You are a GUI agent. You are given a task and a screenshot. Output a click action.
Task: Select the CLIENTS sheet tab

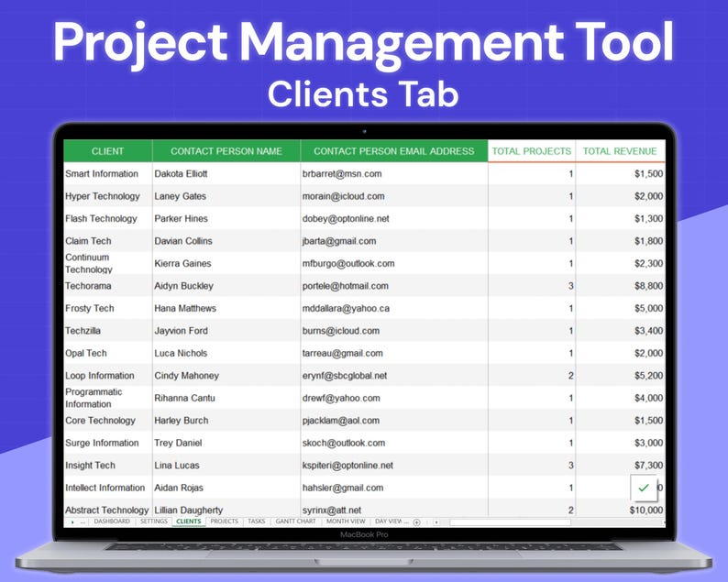click(189, 522)
